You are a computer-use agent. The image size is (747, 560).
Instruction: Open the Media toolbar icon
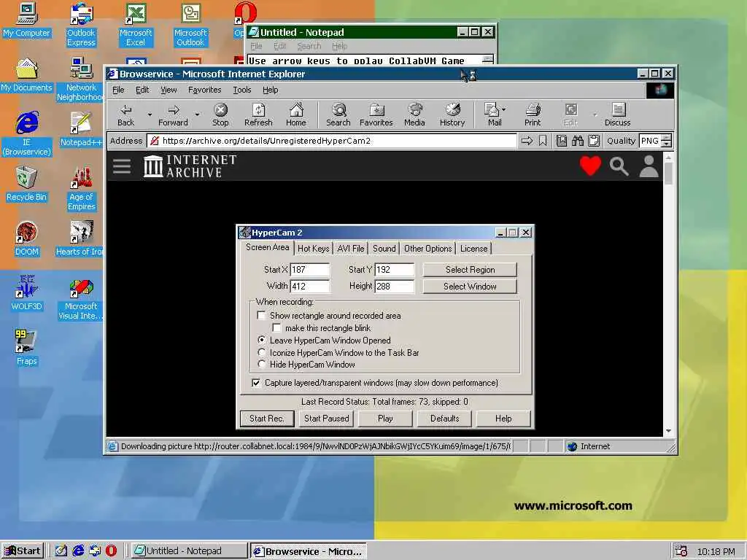click(x=414, y=115)
